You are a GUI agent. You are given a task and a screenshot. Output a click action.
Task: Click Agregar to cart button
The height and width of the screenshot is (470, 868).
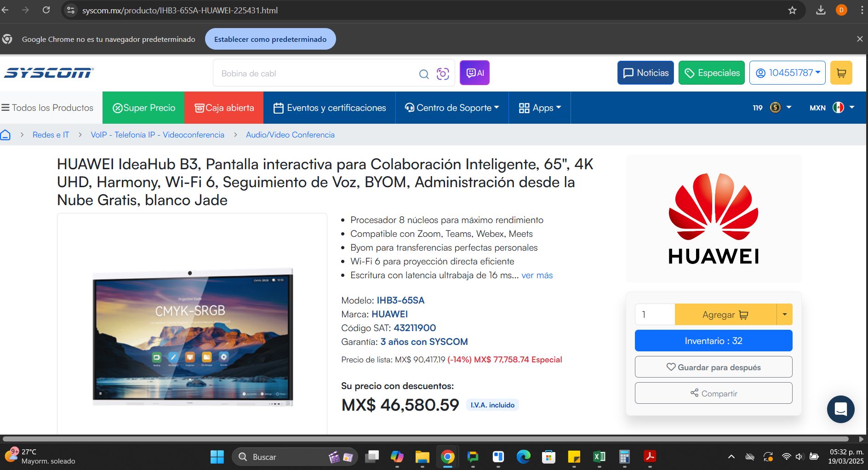(x=725, y=315)
